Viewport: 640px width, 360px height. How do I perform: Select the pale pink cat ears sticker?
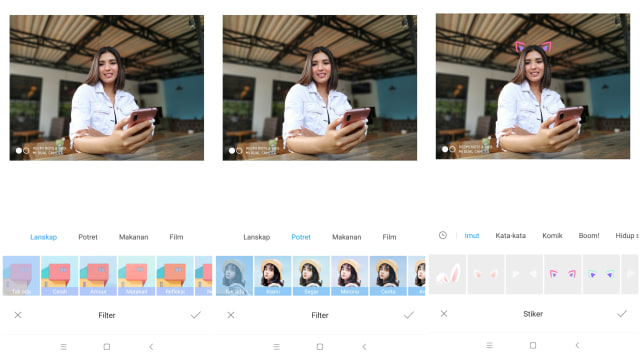(x=486, y=274)
